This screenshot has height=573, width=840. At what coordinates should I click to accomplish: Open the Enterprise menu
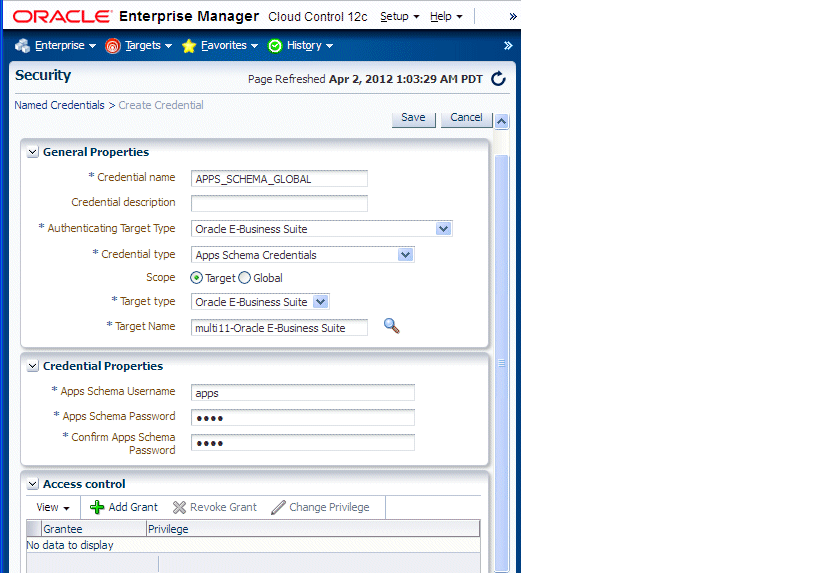[x=65, y=46]
